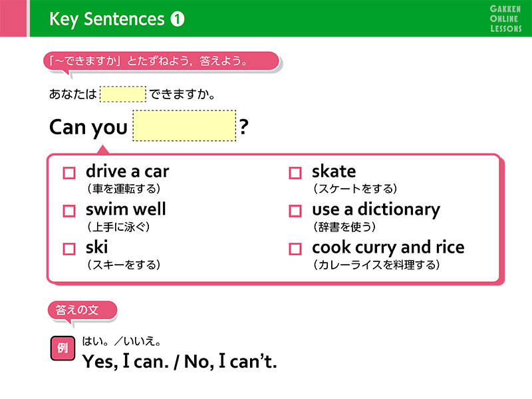This screenshot has height=399, width=532.
Task: Select the ski checkbox
Action: point(69,249)
